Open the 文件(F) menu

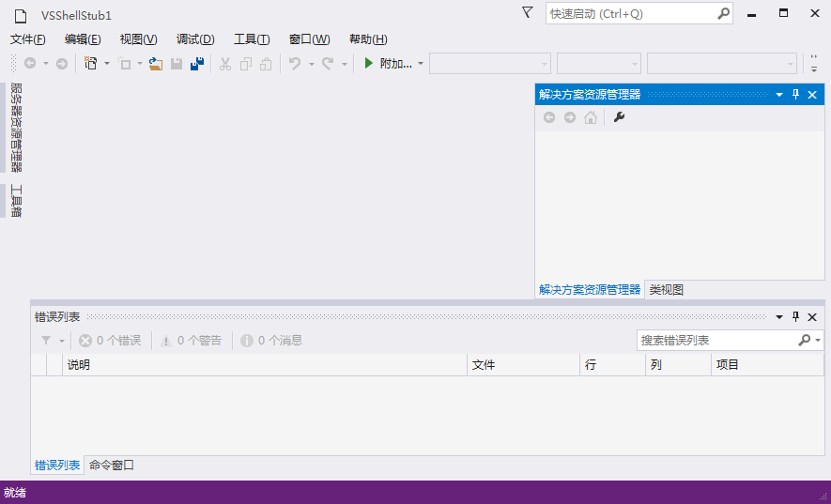(x=27, y=39)
